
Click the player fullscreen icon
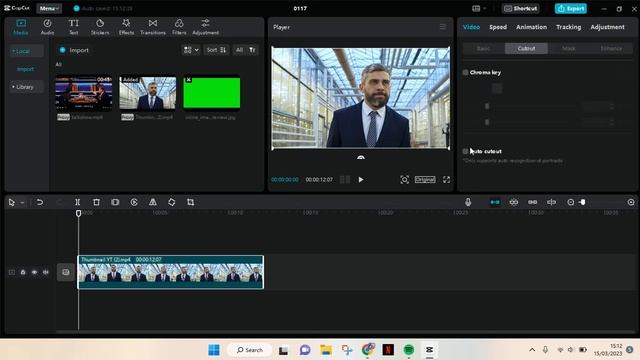(x=447, y=180)
